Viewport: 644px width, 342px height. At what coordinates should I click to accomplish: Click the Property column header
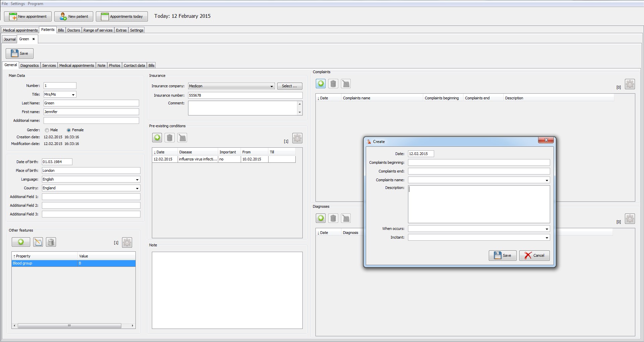(45, 256)
